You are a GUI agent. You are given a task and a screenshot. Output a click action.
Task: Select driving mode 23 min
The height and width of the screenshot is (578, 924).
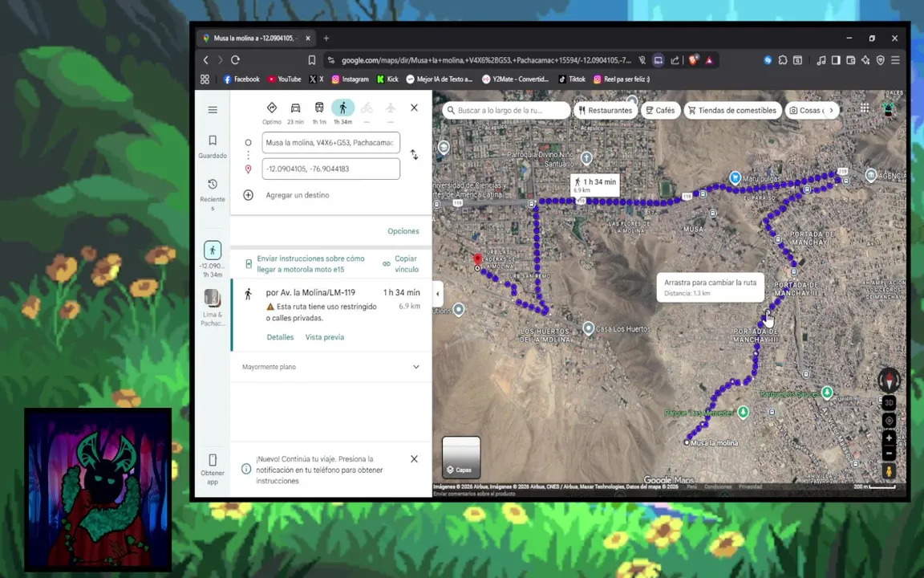pyautogui.click(x=295, y=112)
